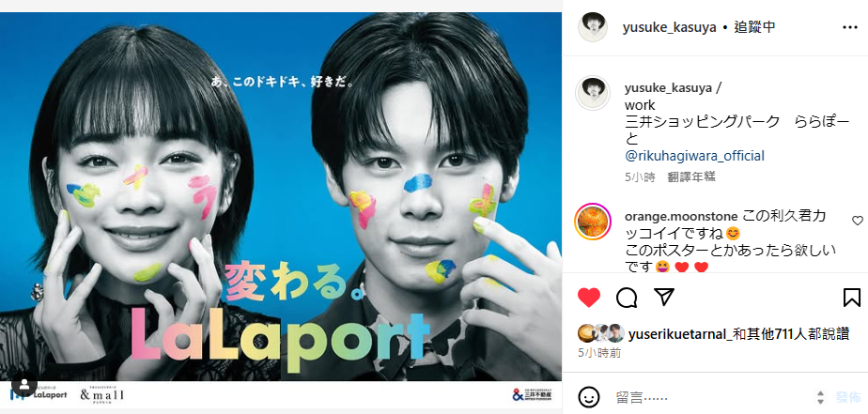The width and height of the screenshot is (868, 414).
Task: Show tagged people icon on photo
Action: point(24,384)
